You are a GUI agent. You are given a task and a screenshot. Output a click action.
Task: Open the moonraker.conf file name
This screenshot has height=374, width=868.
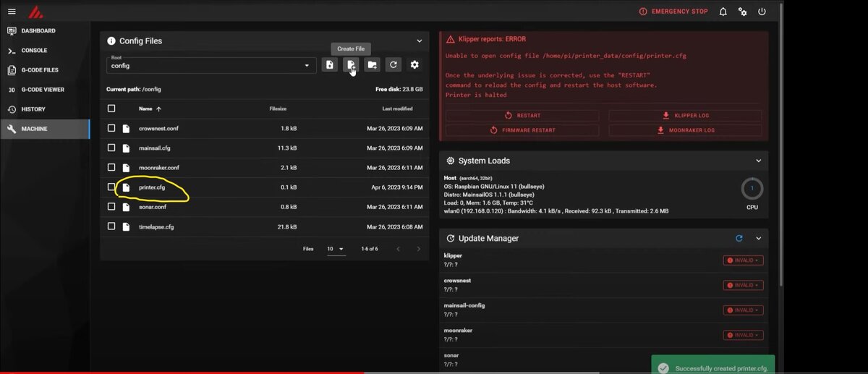[x=159, y=167]
